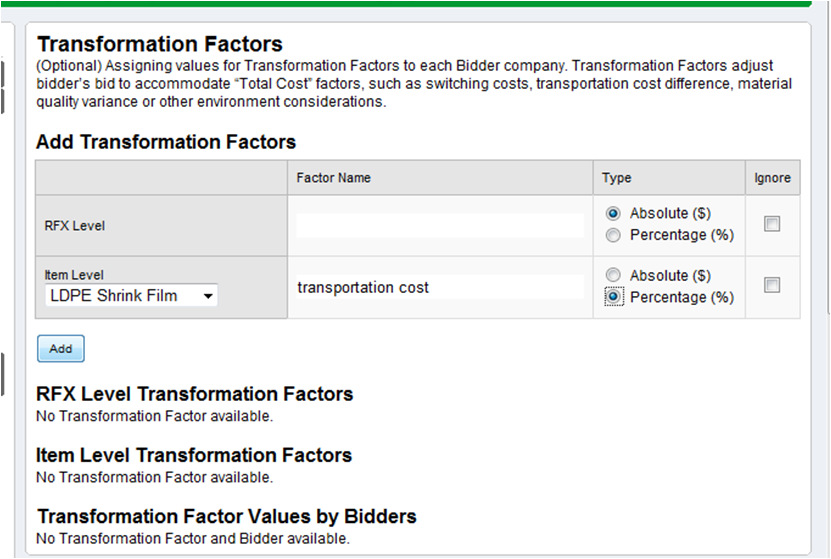Click the RFX Level Factor Name field

click(x=439, y=225)
